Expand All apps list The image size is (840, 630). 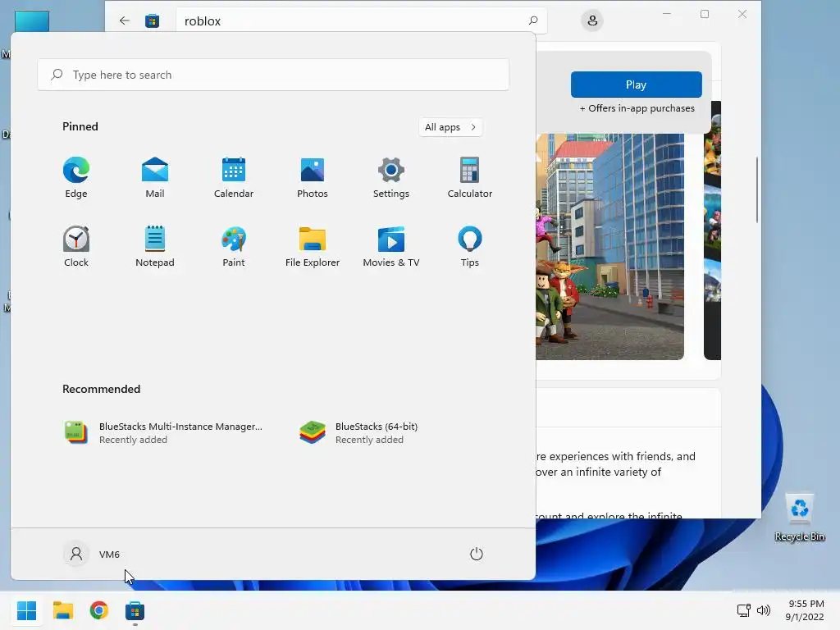(450, 127)
